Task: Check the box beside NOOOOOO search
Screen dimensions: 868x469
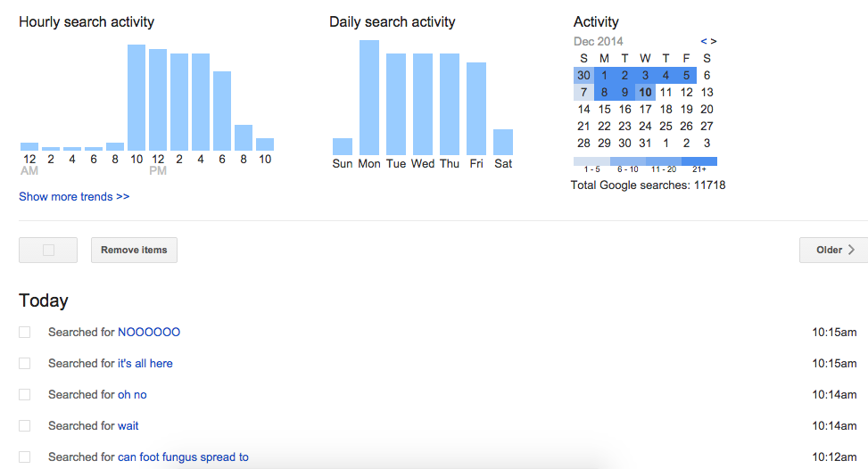Action: coord(24,332)
